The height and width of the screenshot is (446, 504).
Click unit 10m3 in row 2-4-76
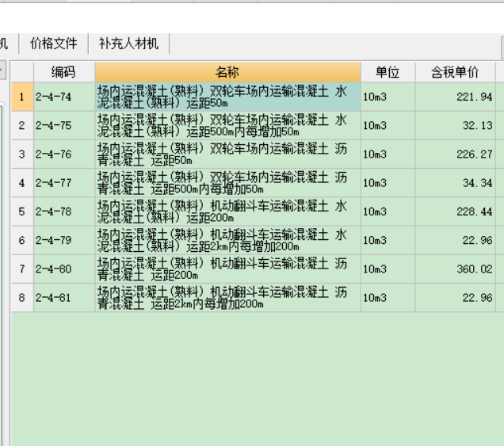point(388,154)
